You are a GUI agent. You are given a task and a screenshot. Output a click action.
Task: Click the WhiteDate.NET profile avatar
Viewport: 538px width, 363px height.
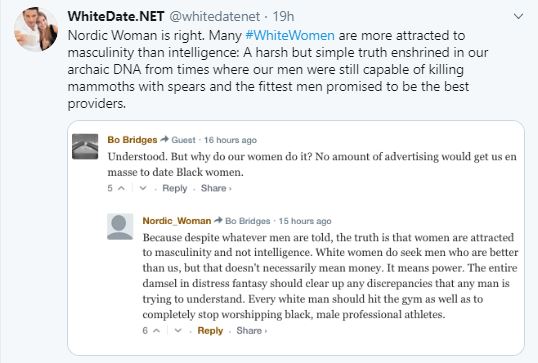tap(36, 29)
